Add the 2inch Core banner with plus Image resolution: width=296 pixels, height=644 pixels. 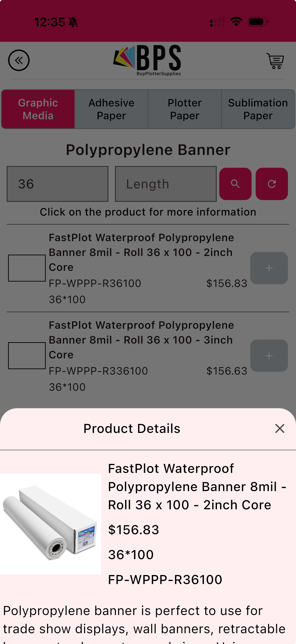(269, 268)
